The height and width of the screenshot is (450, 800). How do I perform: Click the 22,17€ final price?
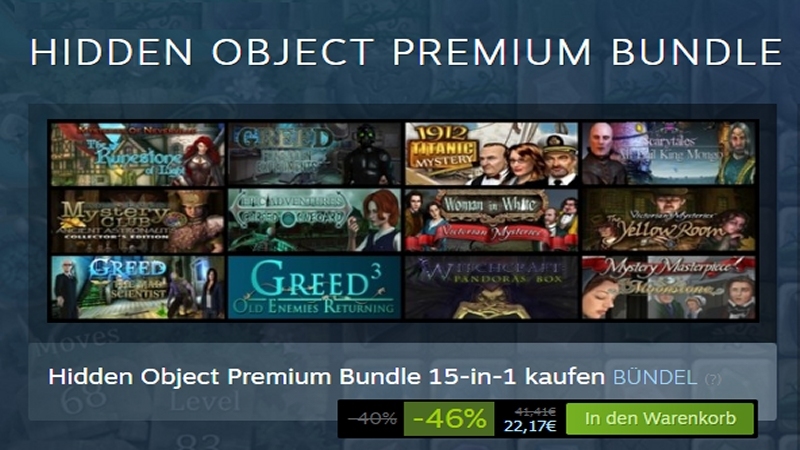(530, 426)
